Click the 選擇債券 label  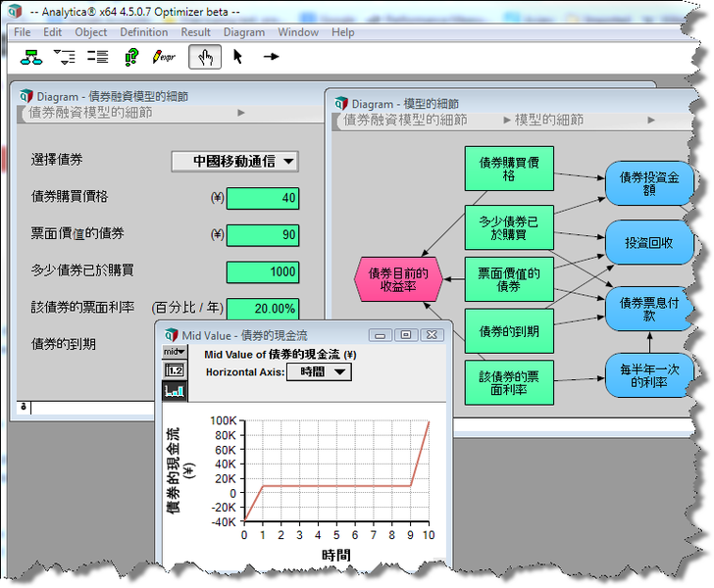pyautogui.click(x=57, y=160)
